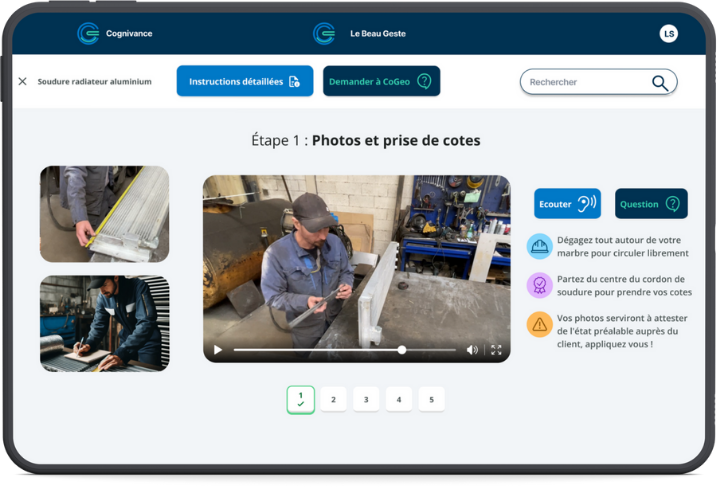The image size is (717, 490).
Task: Click the Question button
Action: [651, 203]
